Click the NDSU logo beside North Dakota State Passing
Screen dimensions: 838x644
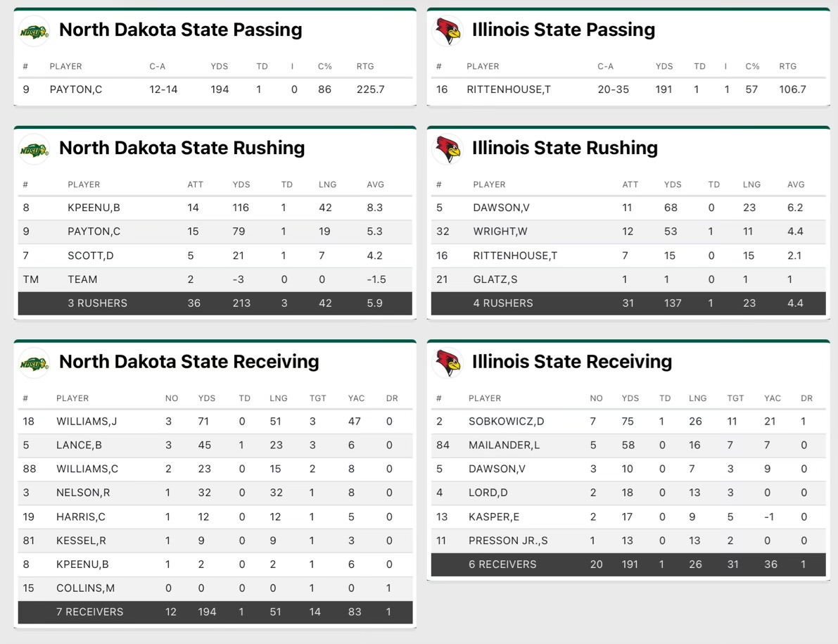click(x=34, y=31)
